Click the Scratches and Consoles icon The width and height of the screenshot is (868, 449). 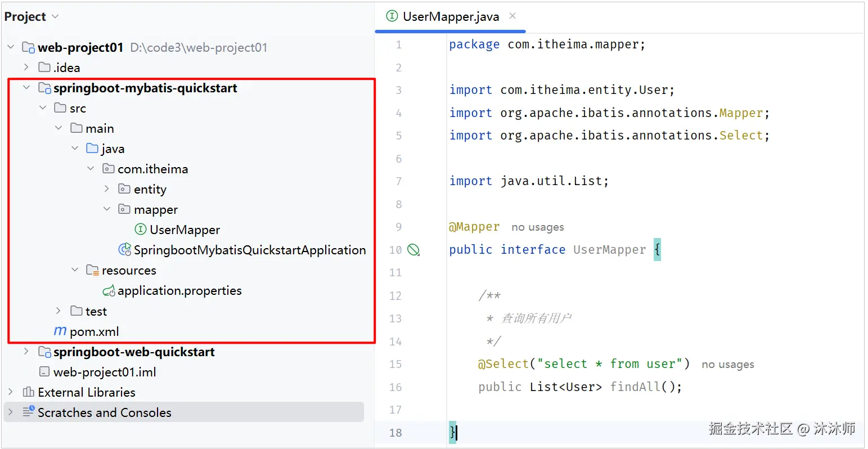pyautogui.click(x=28, y=412)
